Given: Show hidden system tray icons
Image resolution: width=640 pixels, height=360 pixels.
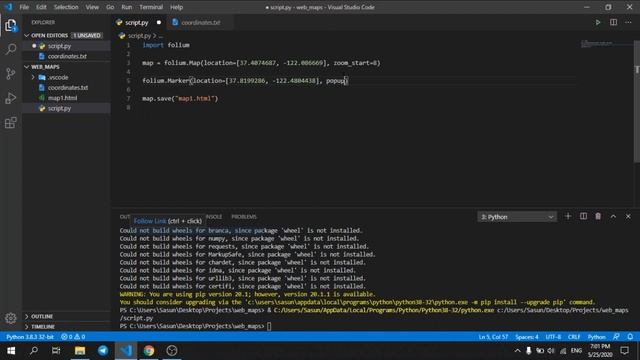Looking at the screenshot, I should pyautogui.click(x=517, y=351).
